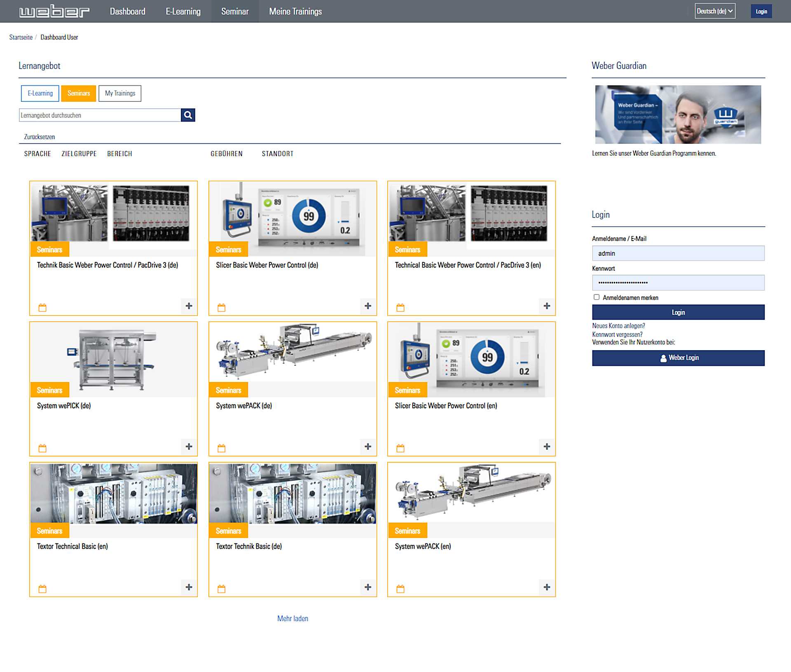Click the Kennwort password field
This screenshot has width=791, height=672.
pyautogui.click(x=678, y=283)
